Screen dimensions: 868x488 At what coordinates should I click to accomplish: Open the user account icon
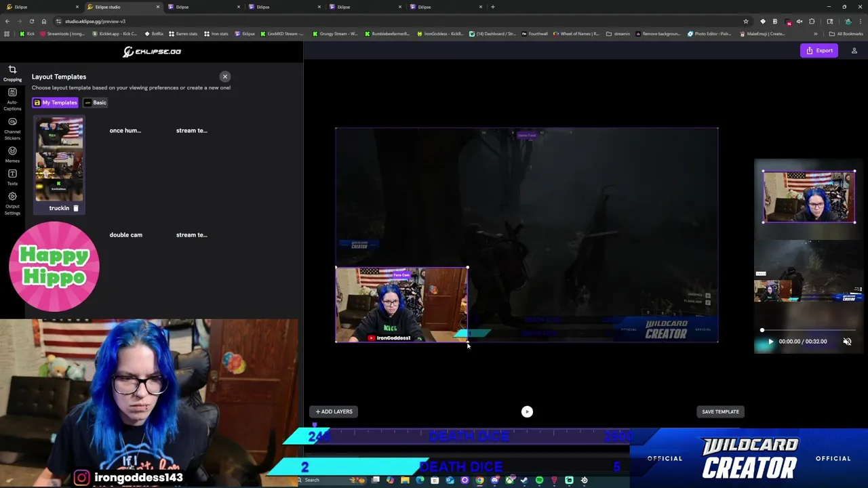click(854, 51)
